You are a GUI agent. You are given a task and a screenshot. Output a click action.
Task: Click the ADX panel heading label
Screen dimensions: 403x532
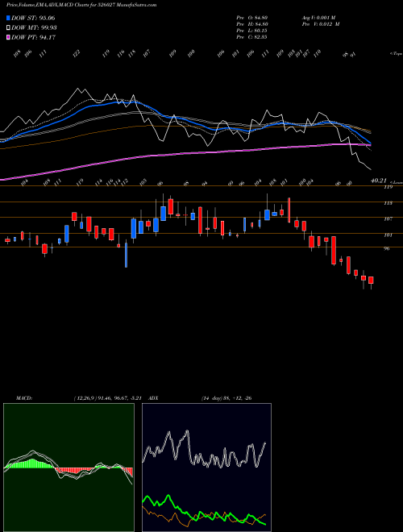[153, 398]
